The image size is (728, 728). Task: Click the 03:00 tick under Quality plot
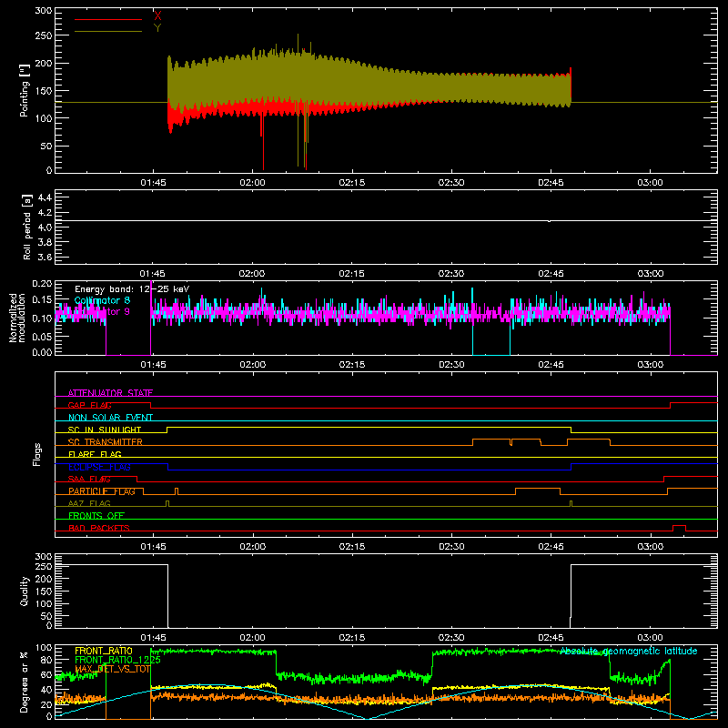[x=650, y=638]
